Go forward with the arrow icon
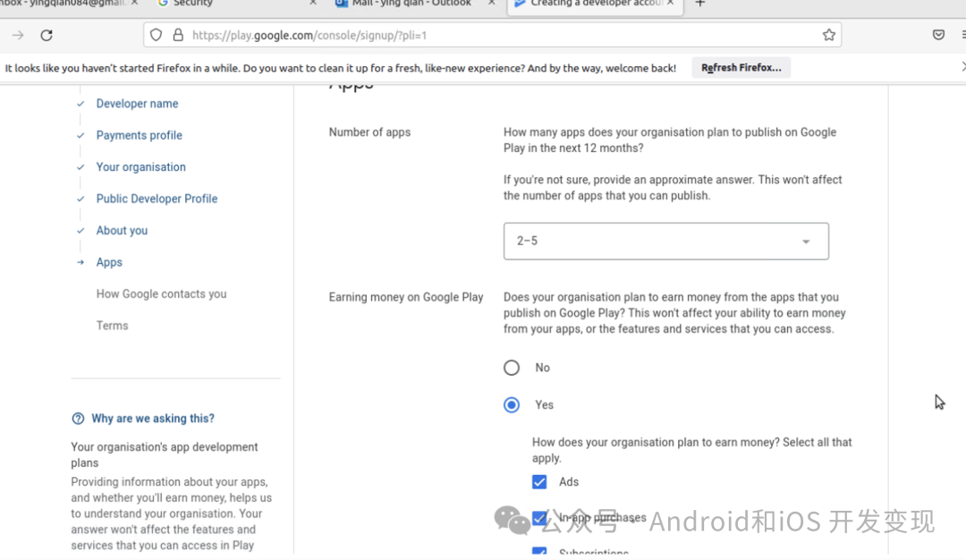The image size is (966, 560). (18, 35)
